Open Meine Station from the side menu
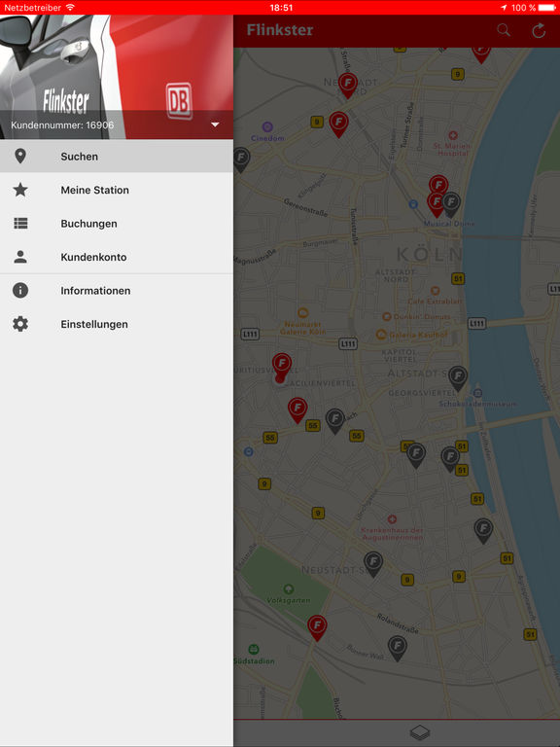The width and height of the screenshot is (560, 747). (x=117, y=190)
